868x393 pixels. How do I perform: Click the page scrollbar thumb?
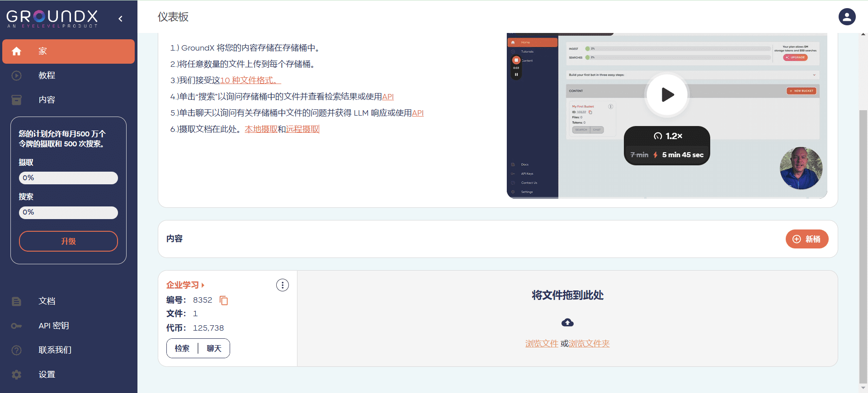pyautogui.click(x=863, y=246)
